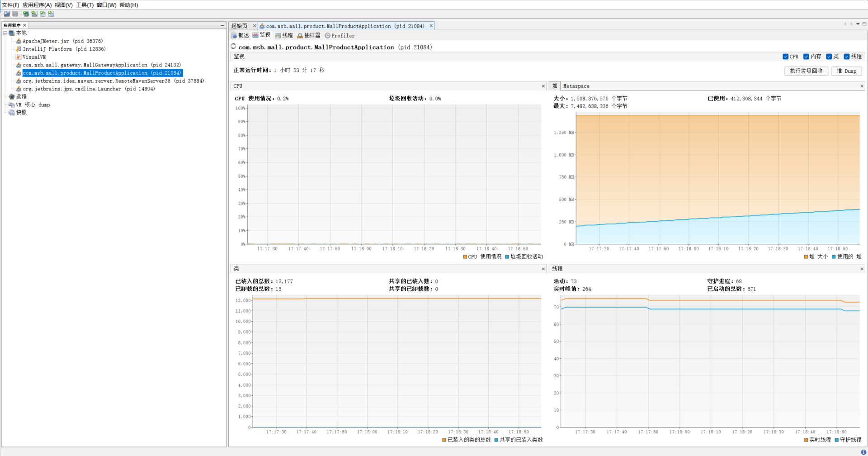Click the grayed save toolbar icon
Screen dimensions: 868x456
pos(15,14)
